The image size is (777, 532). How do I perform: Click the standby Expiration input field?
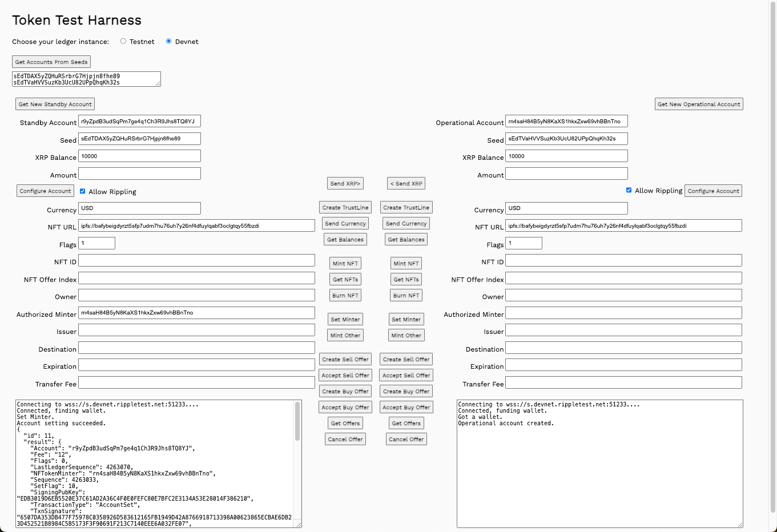196,365
